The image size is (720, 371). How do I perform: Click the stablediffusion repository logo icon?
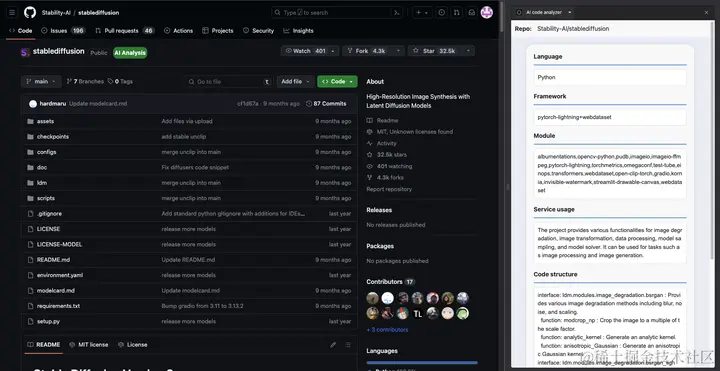pyautogui.click(x=25, y=52)
